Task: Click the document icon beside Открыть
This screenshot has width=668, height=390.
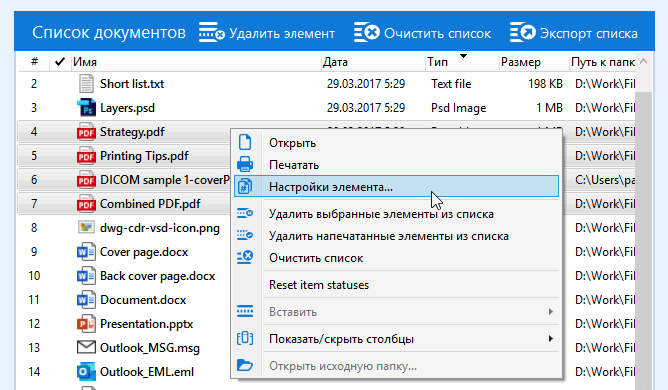Action: [245, 142]
